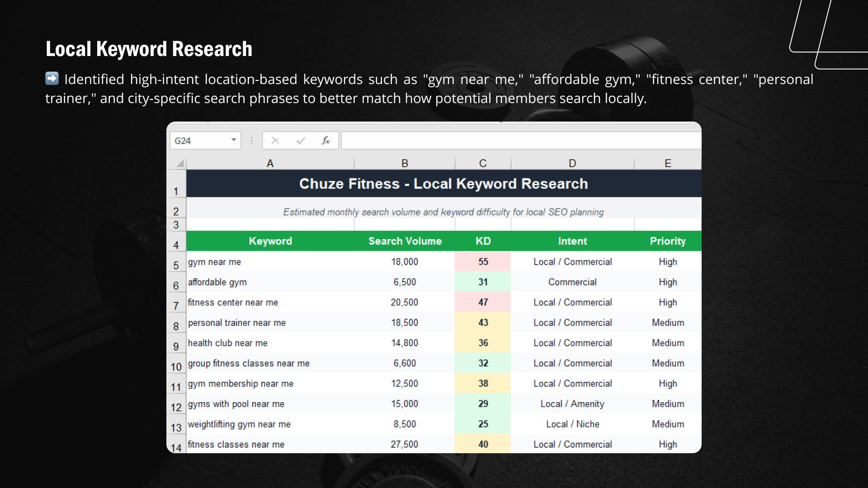Click the 'Search Volume' heading cell
Image resolution: width=868 pixels, height=488 pixels.
tap(405, 241)
